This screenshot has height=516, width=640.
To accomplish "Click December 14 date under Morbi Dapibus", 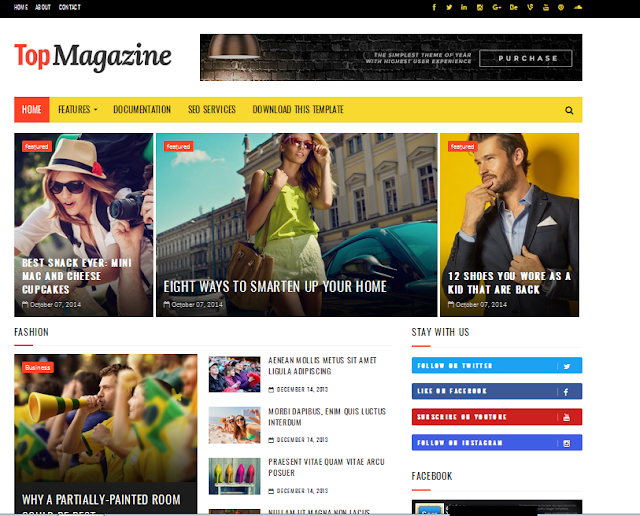I will 298,440.
